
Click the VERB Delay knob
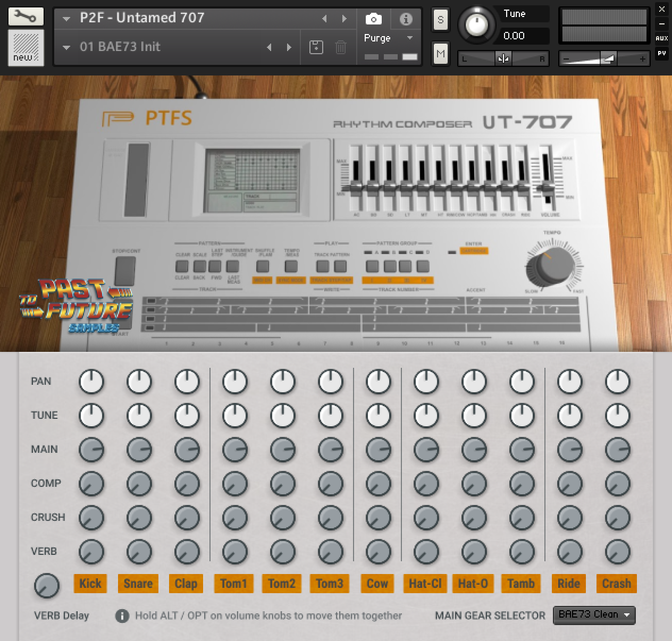click(47, 586)
